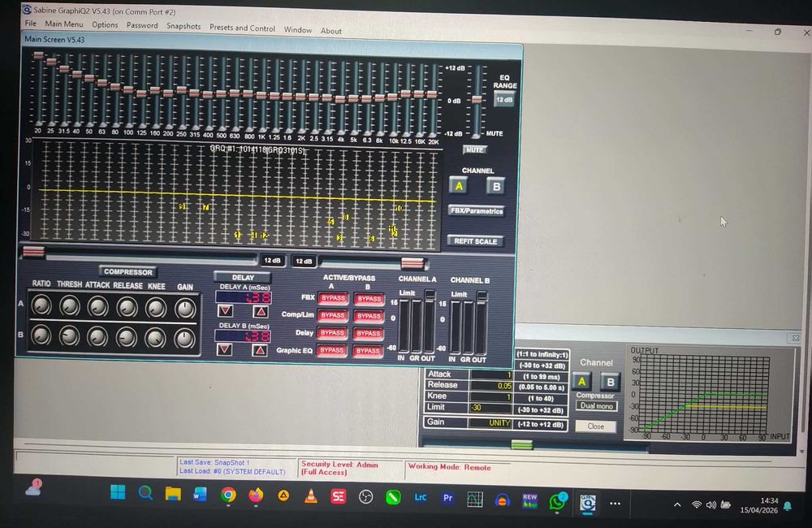Click the REFIT SCALE button
This screenshot has width=812, height=528.
(x=475, y=241)
